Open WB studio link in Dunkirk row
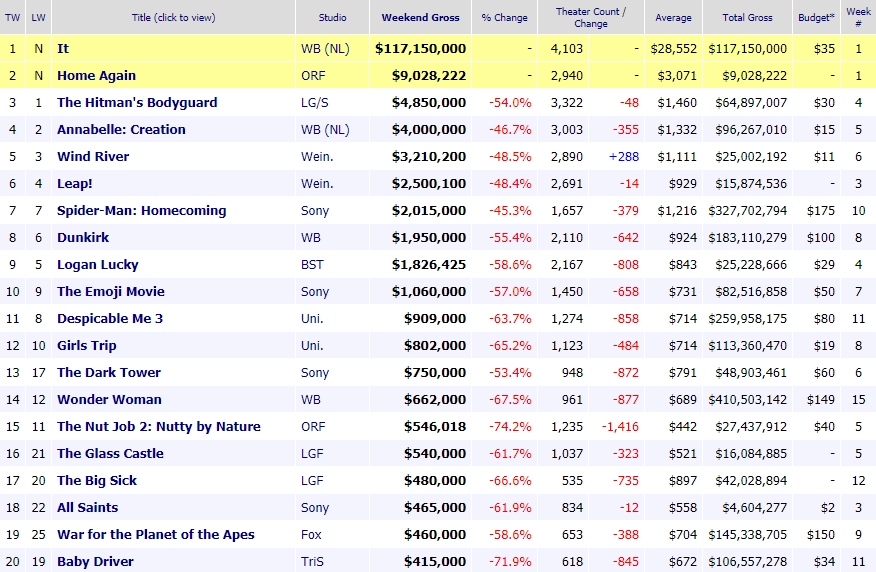The width and height of the screenshot is (876, 572). click(x=311, y=237)
